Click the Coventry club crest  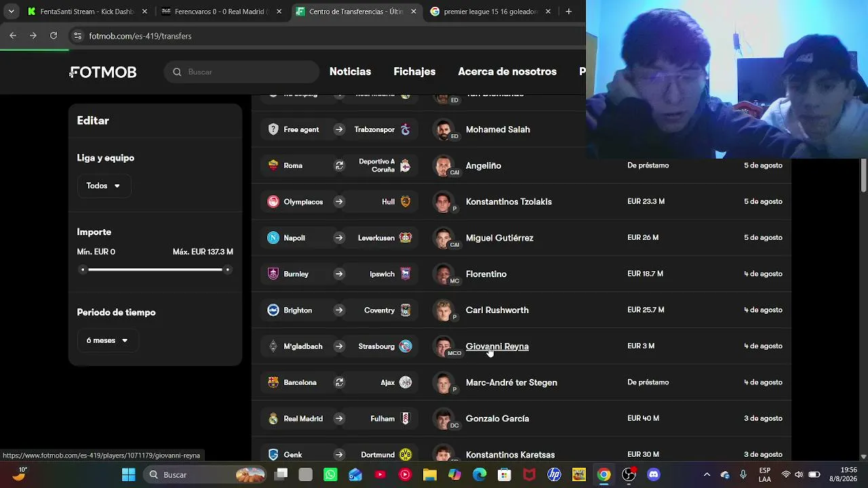pyautogui.click(x=406, y=310)
